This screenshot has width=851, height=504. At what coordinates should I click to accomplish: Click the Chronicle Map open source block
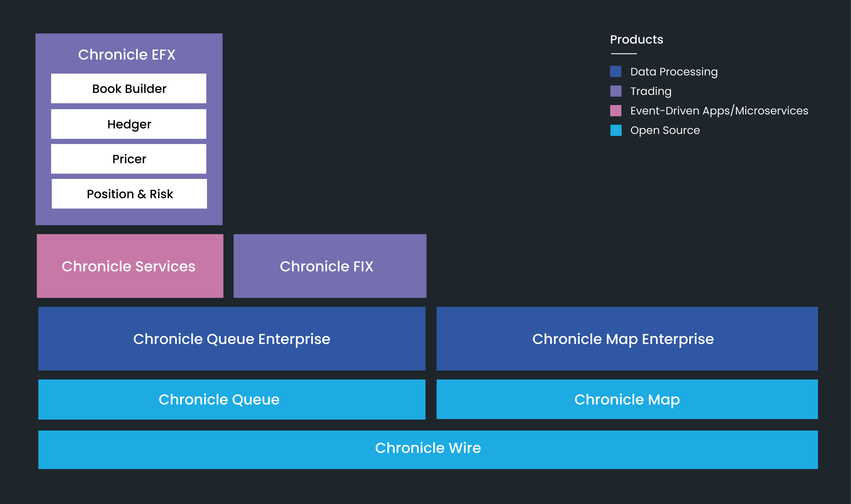pos(627,400)
